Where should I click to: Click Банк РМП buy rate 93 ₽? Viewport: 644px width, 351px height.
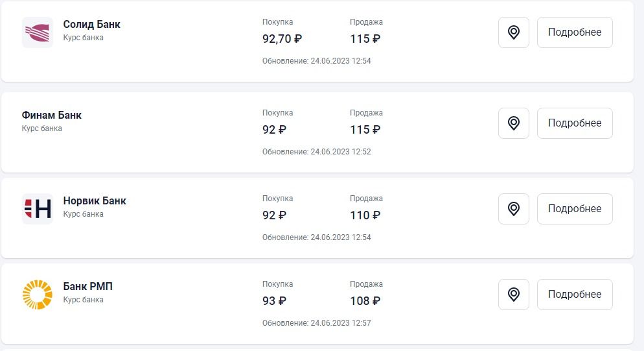274,301
